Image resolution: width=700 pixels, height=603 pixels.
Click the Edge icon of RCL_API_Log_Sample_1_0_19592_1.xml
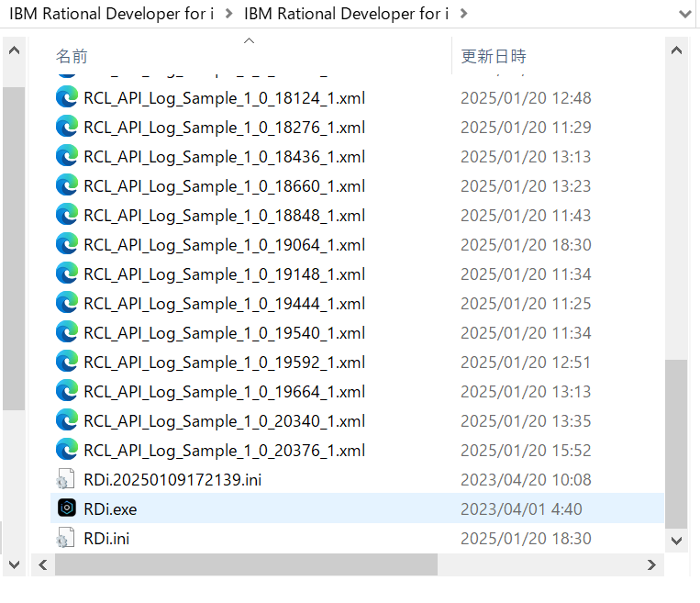(67, 362)
